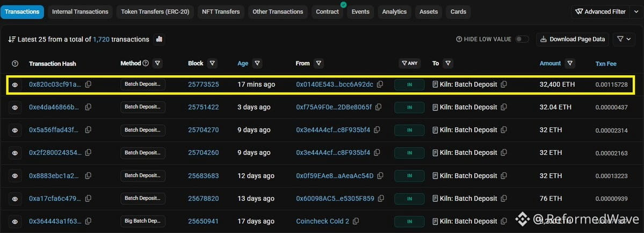Open the Cards tab
The image size is (644, 233).
click(x=458, y=11)
